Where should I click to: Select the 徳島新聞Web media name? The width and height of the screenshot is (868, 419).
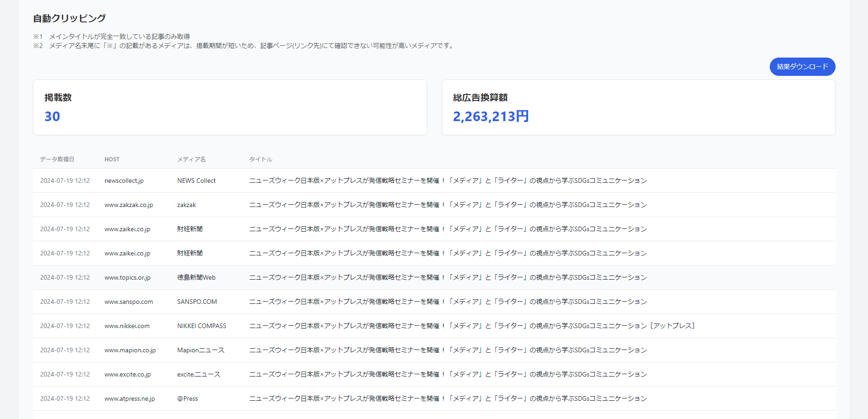coord(196,277)
